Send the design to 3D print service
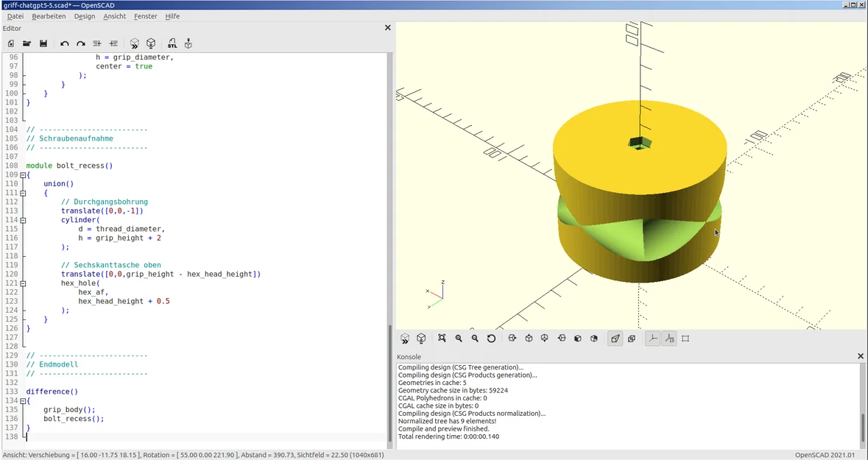The height and width of the screenshot is (460, 868). 188,43
